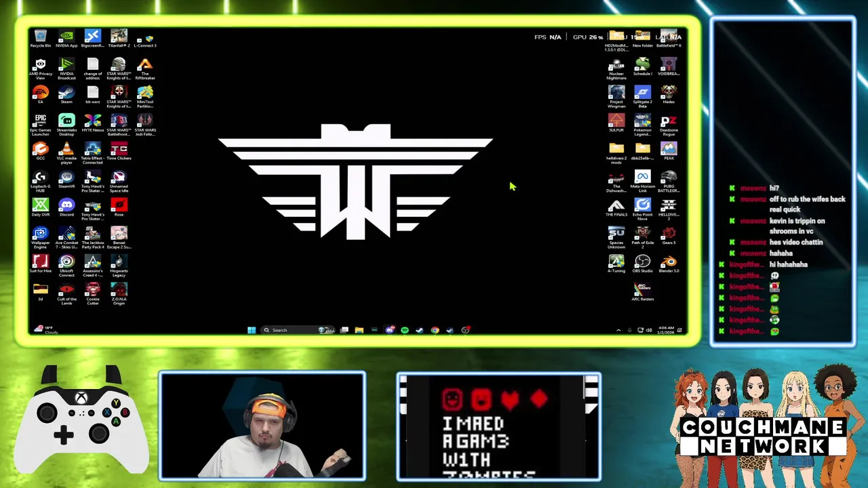Open the Time Clickers desktop icon
The image size is (868, 488).
point(119,151)
